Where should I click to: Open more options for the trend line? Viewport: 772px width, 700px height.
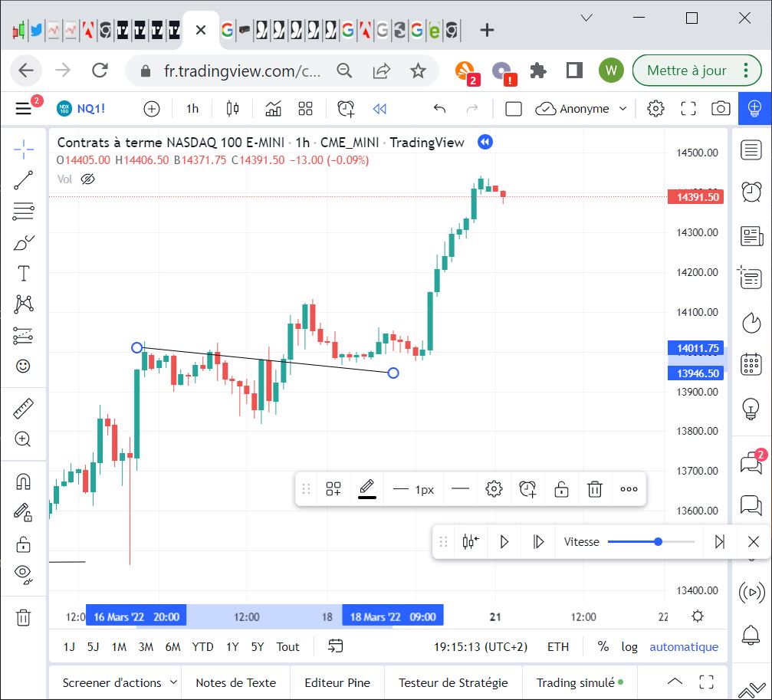coord(629,489)
